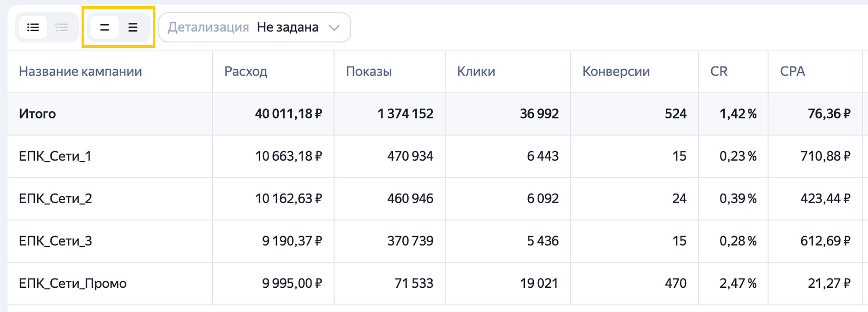Open campaign ЕПК_Сети_Промо
Screen dimensions: 868x312
(x=72, y=283)
